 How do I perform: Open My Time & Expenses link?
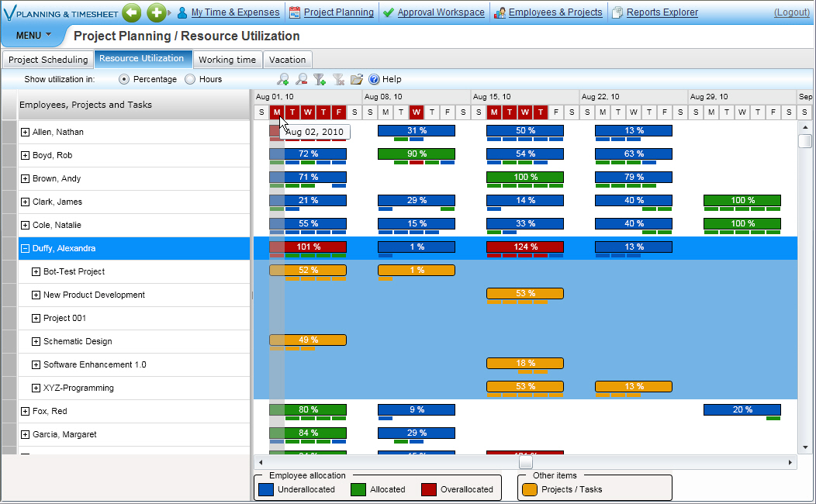tap(235, 12)
